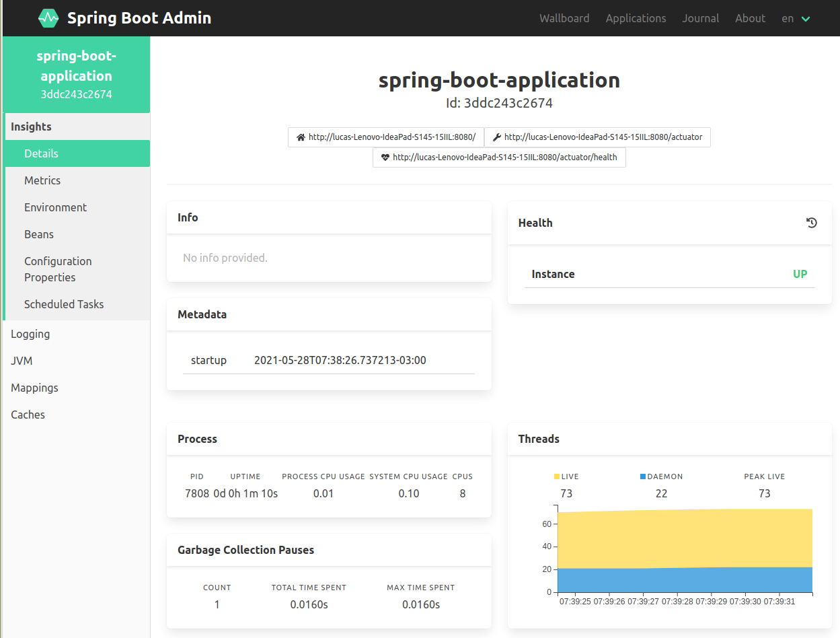Viewport: 840px width, 638px height.
Task: Open the Mappings sidebar item
Action: [76, 388]
